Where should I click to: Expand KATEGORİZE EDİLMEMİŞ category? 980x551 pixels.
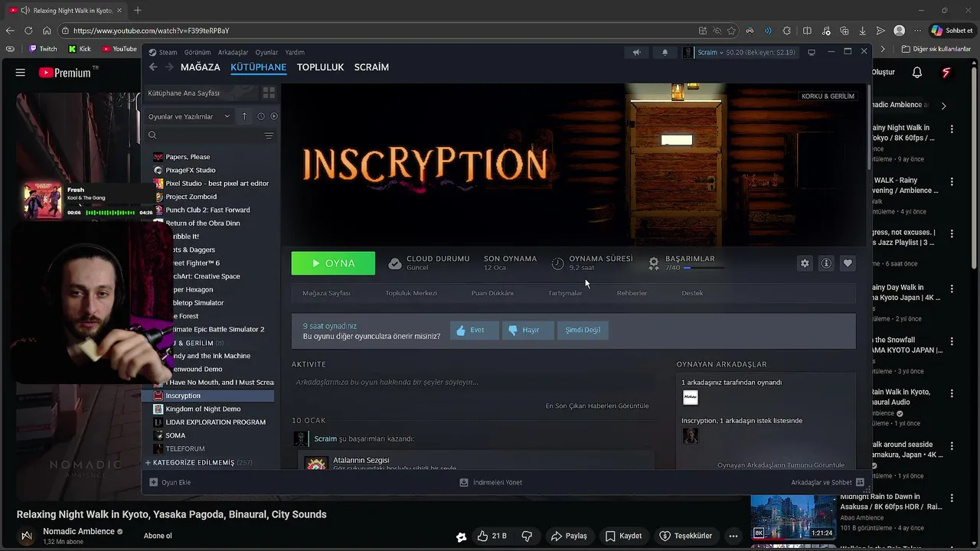point(199,463)
